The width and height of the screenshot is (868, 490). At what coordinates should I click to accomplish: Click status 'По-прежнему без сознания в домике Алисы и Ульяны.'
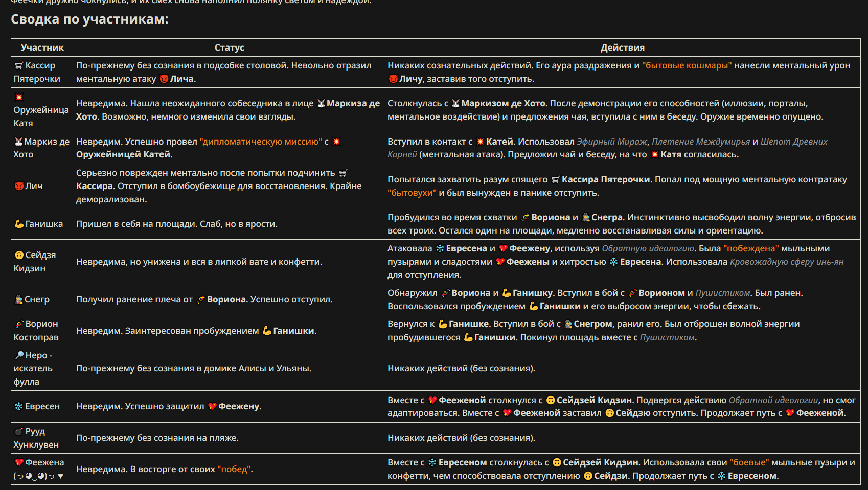(194, 368)
